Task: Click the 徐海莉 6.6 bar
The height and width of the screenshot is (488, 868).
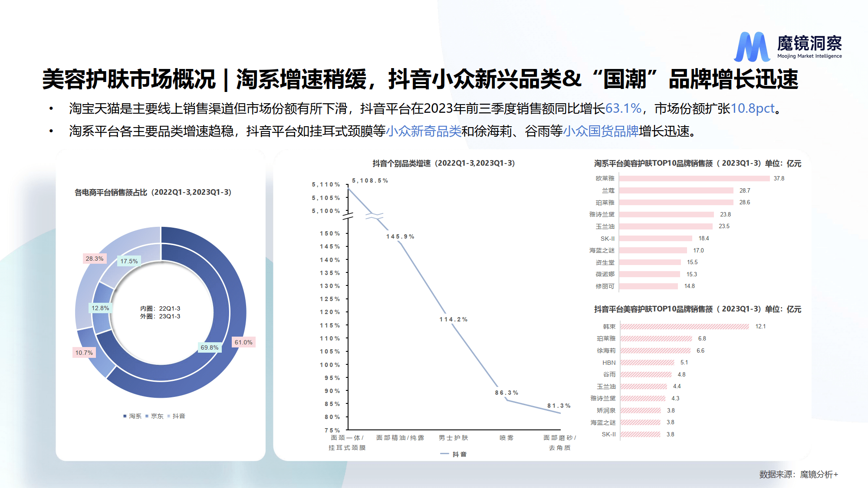Action: click(656, 350)
